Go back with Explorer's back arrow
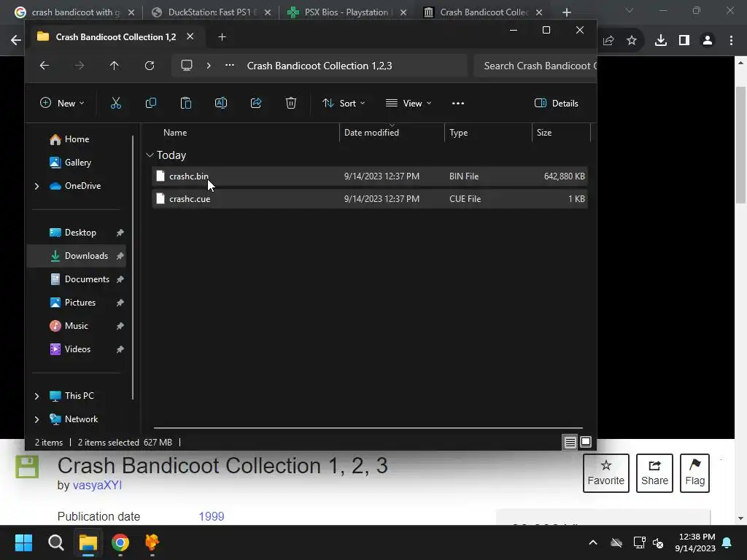 click(44, 66)
